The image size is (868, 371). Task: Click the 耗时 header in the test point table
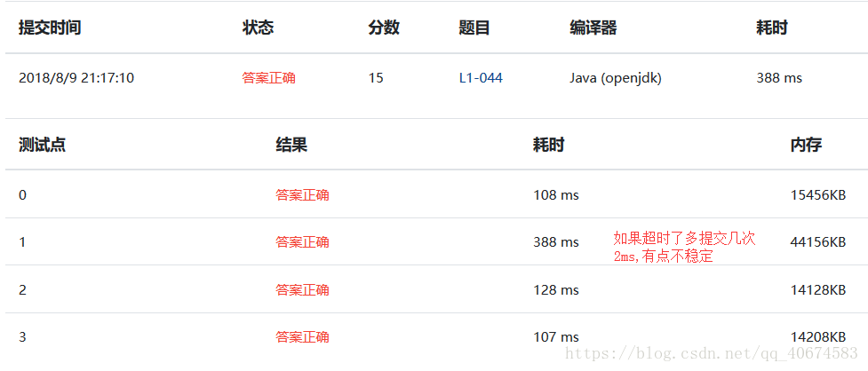click(x=548, y=145)
